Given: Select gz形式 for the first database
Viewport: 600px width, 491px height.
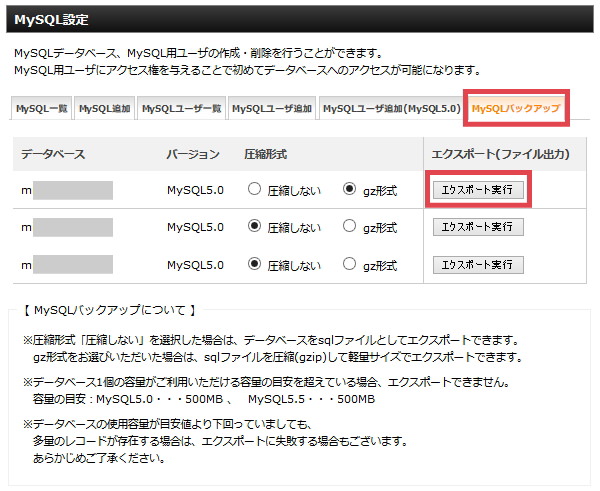Looking at the screenshot, I should 349,189.
